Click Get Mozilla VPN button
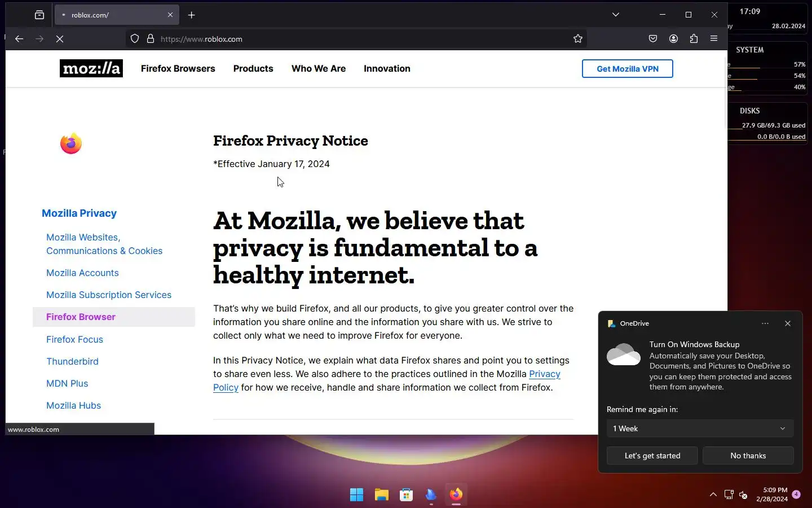The height and width of the screenshot is (508, 812). [x=628, y=69]
